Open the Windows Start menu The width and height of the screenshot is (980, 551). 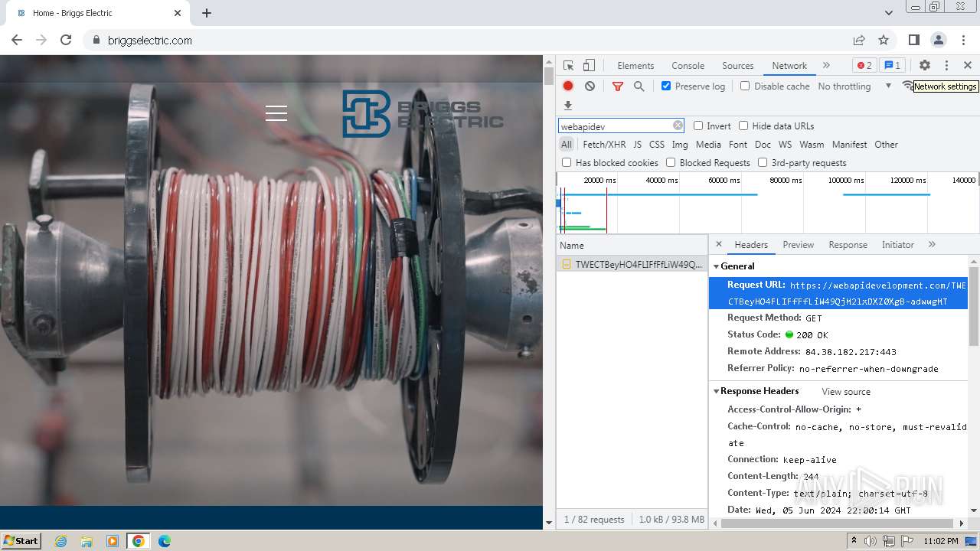point(21,541)
